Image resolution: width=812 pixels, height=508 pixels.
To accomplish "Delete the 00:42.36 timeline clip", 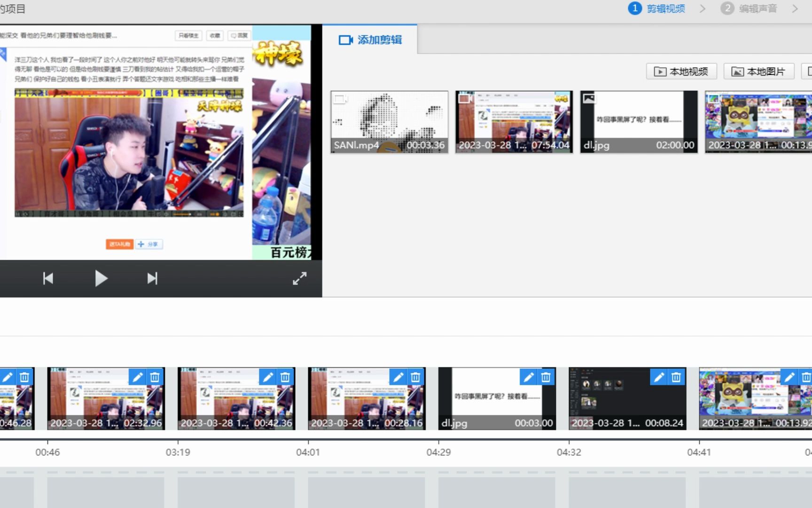I will (x=285, y=377).
